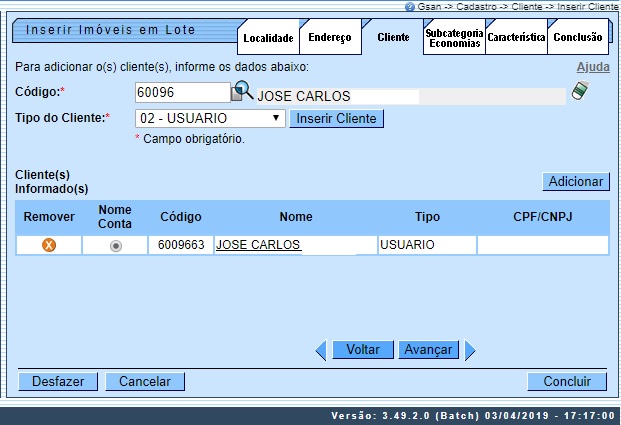
Task: Open JOSE CARLOS link in table
Action: coord(258,245)
